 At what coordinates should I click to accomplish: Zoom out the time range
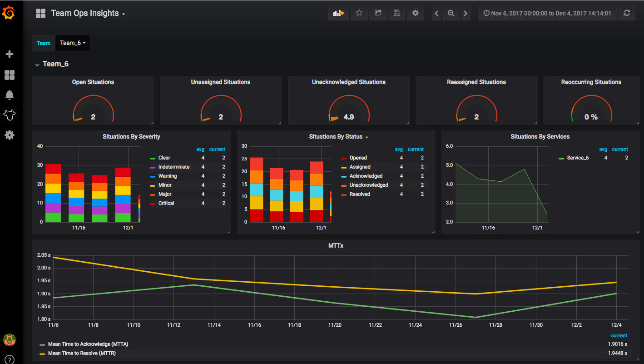[451, 13]
